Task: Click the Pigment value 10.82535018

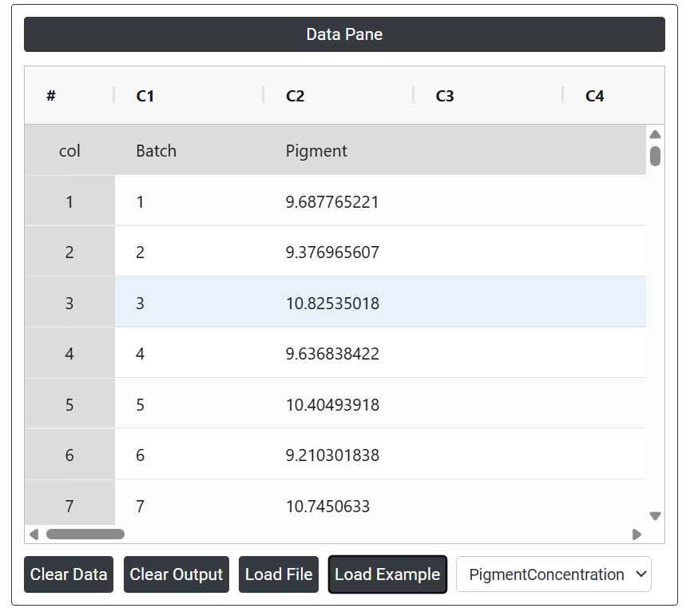Action: click(x=332, y=304)
